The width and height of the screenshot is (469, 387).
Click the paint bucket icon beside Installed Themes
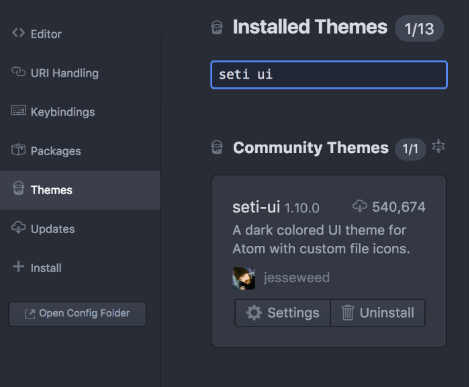(217, 27)
